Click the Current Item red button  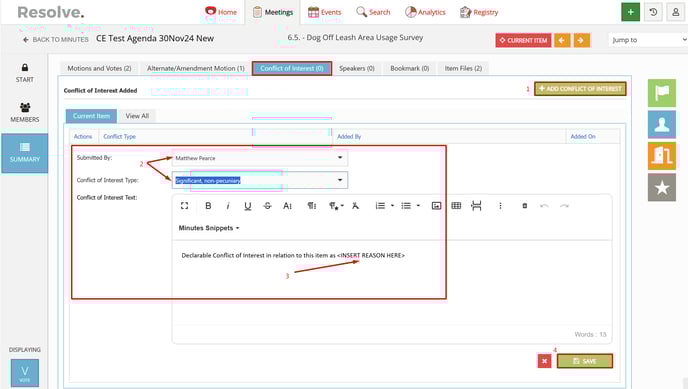(x=523, y=40)
